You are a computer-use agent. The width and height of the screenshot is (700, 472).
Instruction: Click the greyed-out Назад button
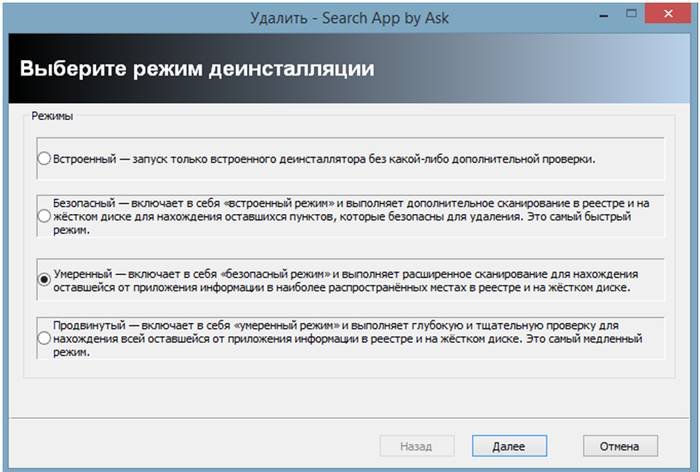[416, 446]
